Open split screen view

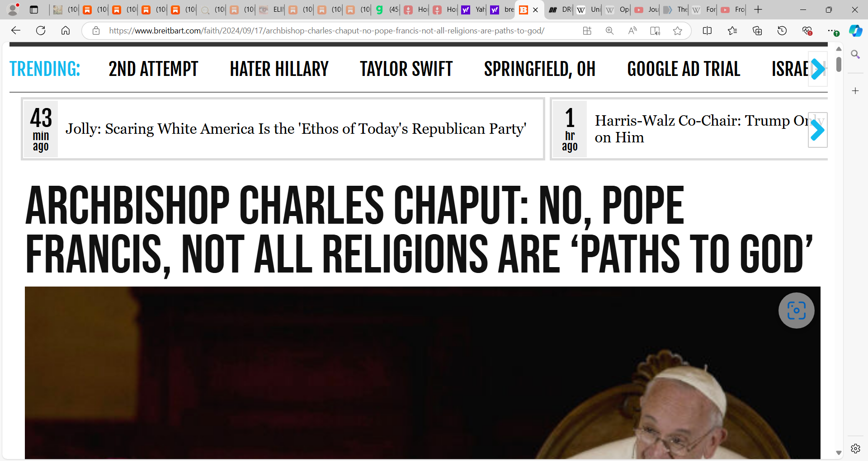[708, 31]
